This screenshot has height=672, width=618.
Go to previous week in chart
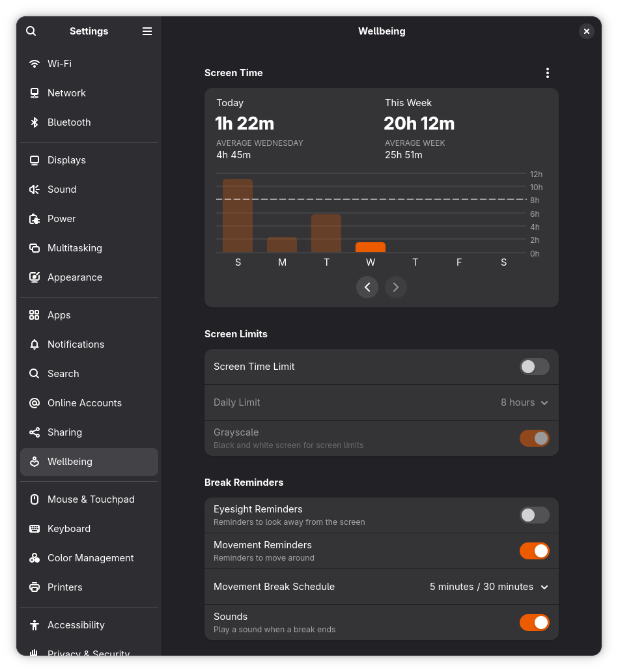coord(367,287)
